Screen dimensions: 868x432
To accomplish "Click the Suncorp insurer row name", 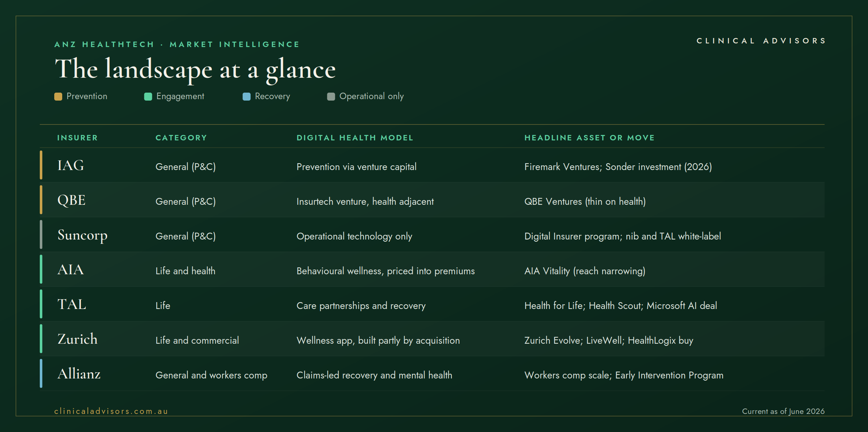I will 82,236.
